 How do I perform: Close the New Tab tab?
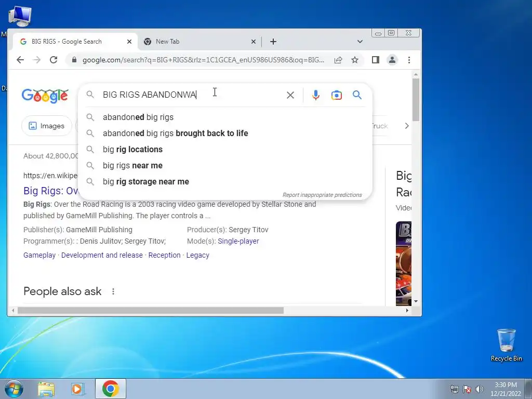(254, 42)
